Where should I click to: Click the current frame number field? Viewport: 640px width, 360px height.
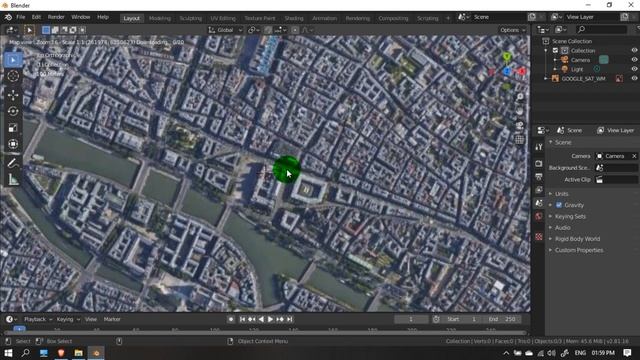[411, 319]
